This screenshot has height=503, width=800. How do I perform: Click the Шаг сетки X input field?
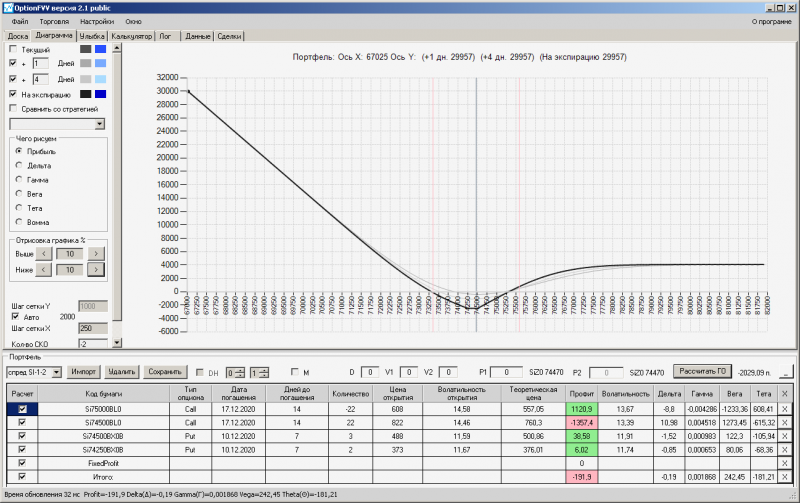(93, 329)
